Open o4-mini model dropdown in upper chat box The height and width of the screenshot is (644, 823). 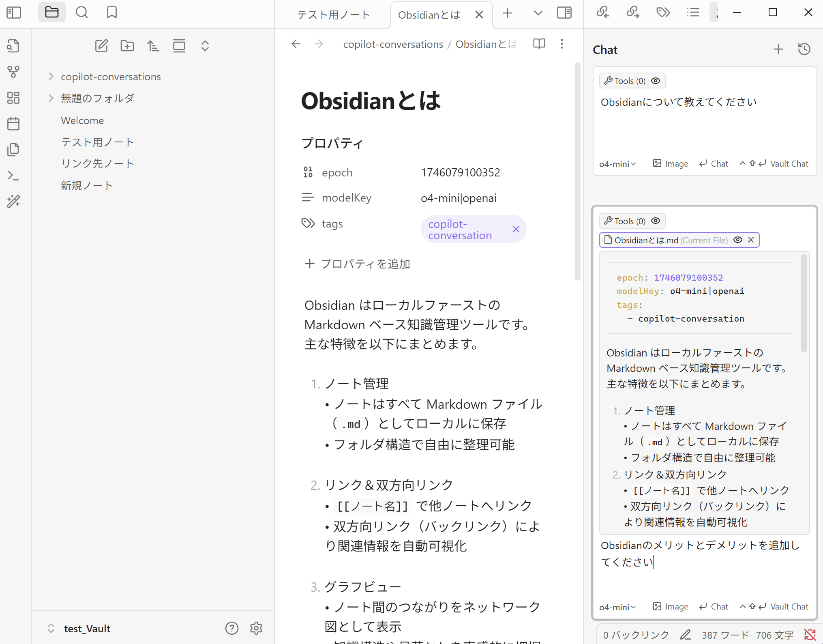[617, 164]
